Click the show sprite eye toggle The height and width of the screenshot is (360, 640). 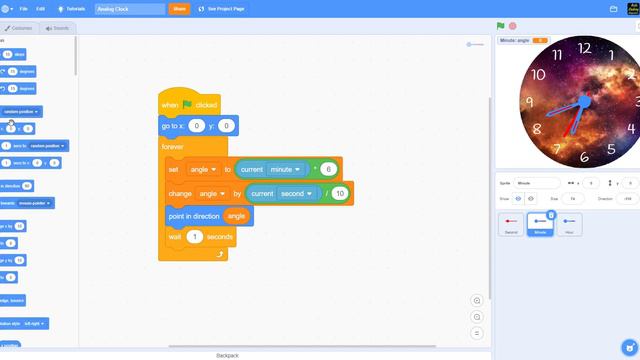518,199
